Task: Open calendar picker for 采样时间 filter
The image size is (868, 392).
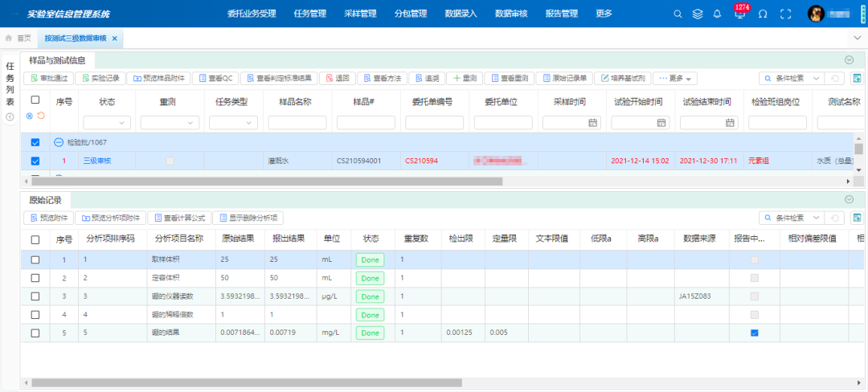Action: [593, 123]
